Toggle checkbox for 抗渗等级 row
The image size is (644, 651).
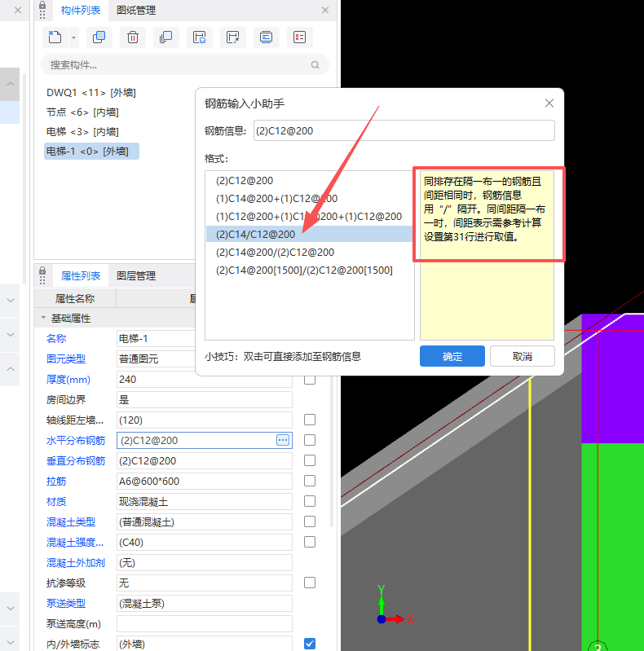tap(310, 583)
